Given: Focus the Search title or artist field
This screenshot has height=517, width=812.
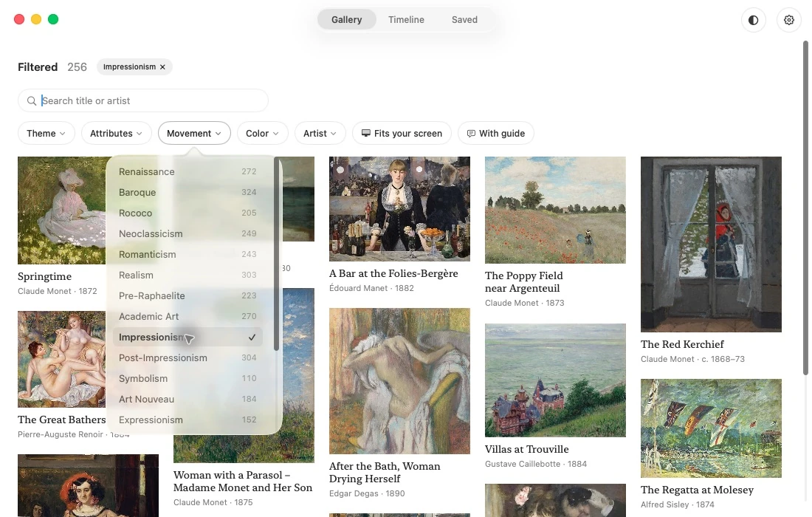Looking at the screenshot, I should point(143,100).
